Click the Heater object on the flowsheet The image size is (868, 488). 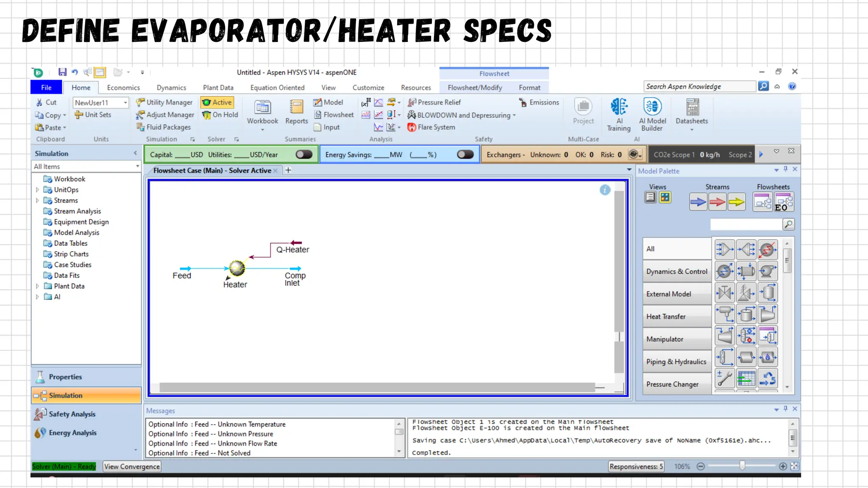(237, 268)
